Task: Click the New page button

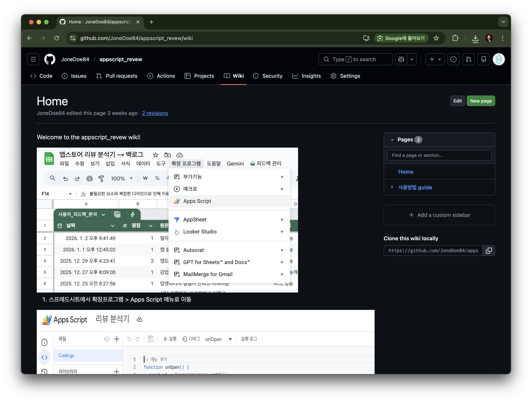Action: click(481, 101)
